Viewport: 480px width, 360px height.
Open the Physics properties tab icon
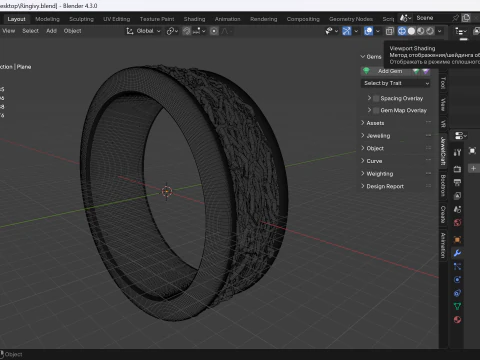point(457,280)
